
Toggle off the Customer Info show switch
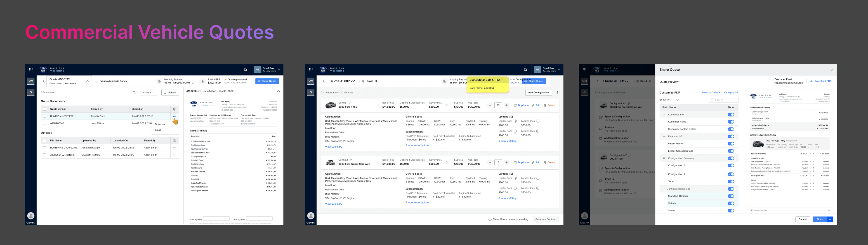(731, 115)
